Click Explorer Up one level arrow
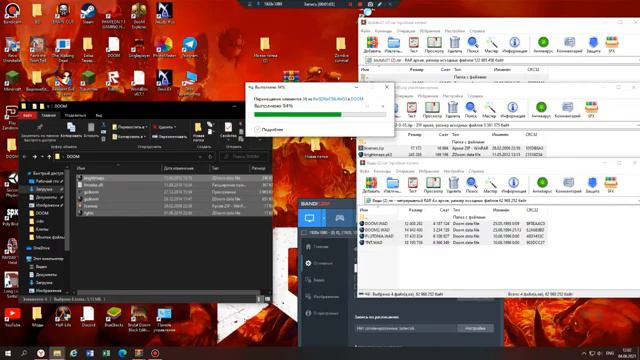Image resolution: width=640 pixels, height=360 pixels. click(x=49, y=157)
